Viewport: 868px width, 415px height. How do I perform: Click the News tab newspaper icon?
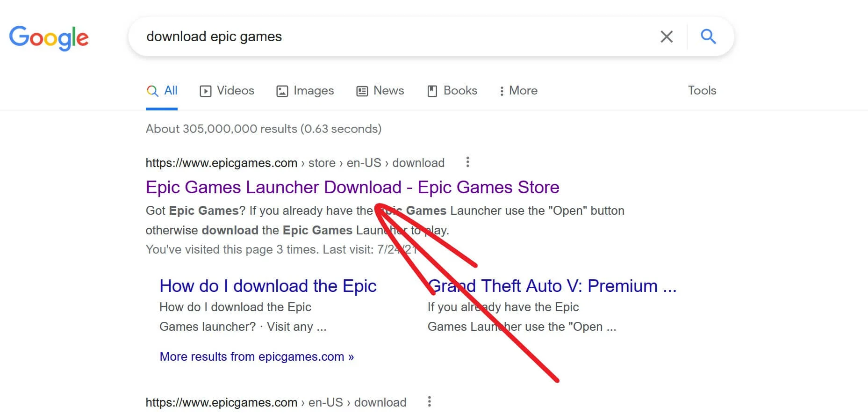coord(362,91)
